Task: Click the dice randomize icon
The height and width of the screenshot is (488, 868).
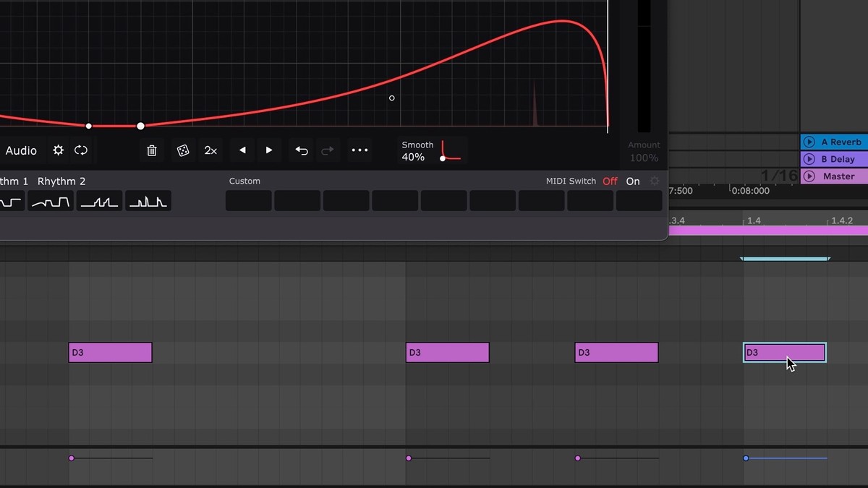Action: point(183,150)
